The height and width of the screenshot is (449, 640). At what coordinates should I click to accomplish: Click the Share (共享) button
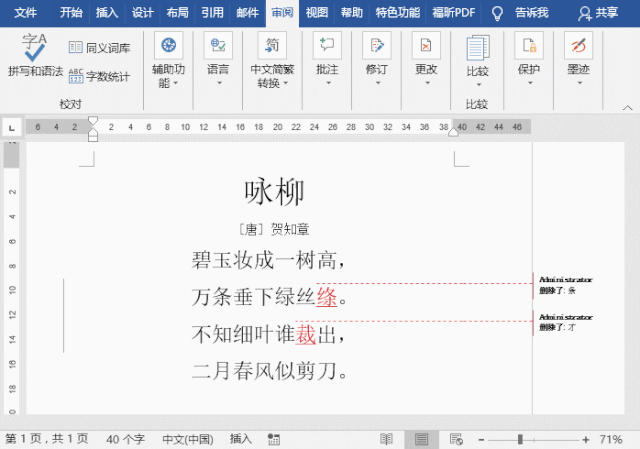coord(598,13)
